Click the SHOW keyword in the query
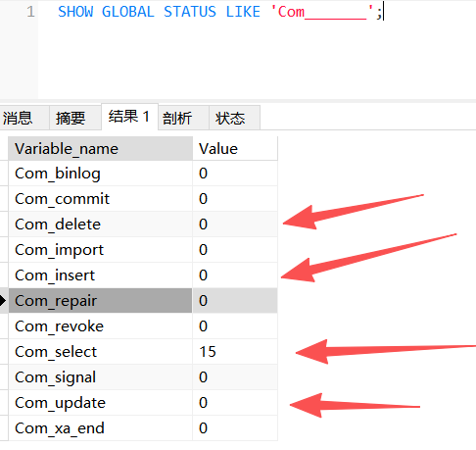476x450 pixels. (x=75, y=12)
